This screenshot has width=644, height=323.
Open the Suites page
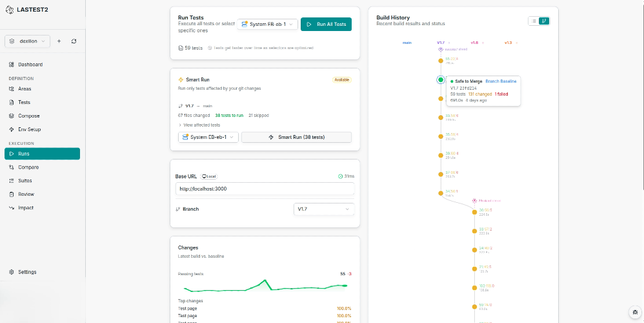coord(43,181)
